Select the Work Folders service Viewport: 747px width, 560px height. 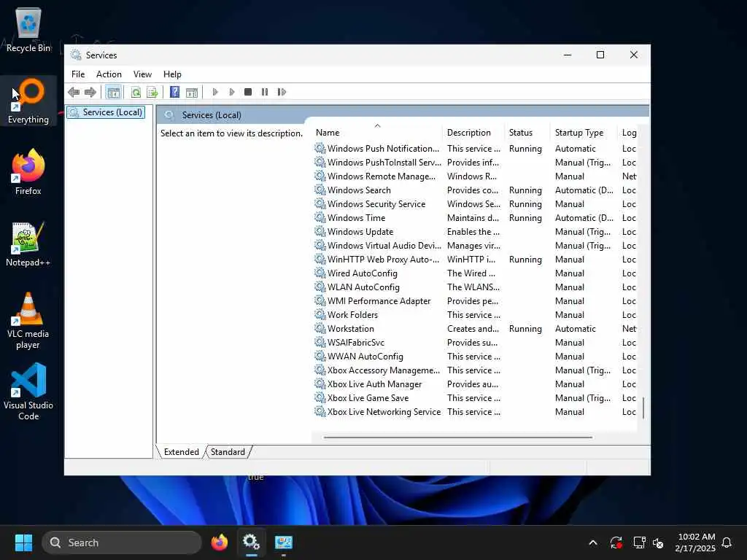[x=475, y=315]
